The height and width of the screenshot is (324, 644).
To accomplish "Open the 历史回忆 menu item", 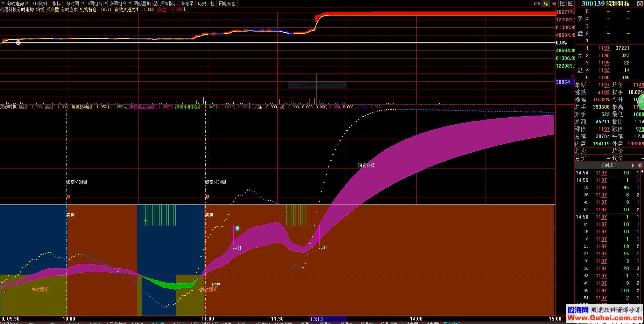I will (206, 4).
